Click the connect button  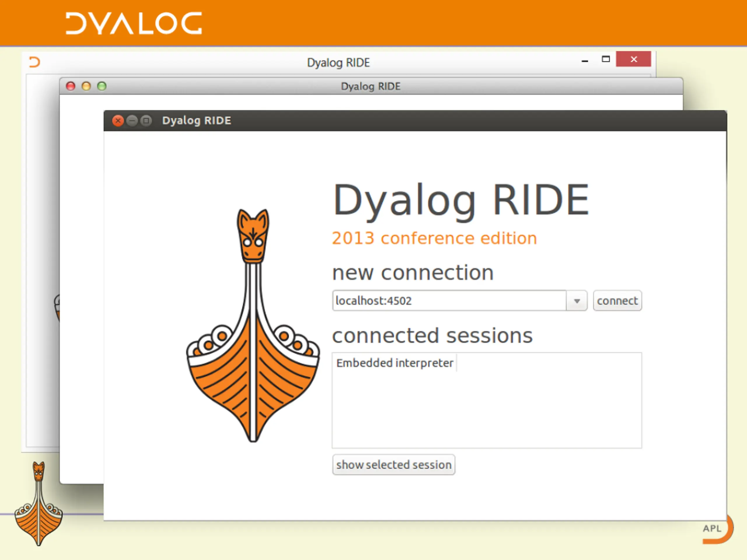(617, 300)
